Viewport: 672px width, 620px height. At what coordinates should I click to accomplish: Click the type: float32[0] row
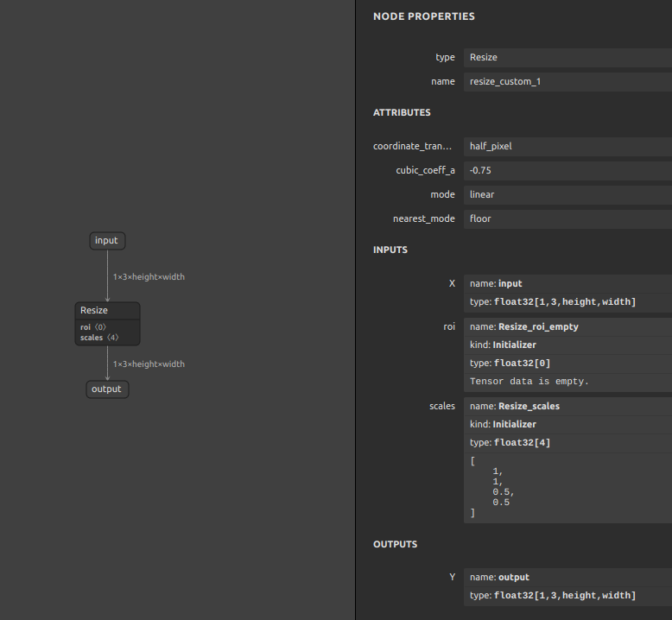(567, 364)
